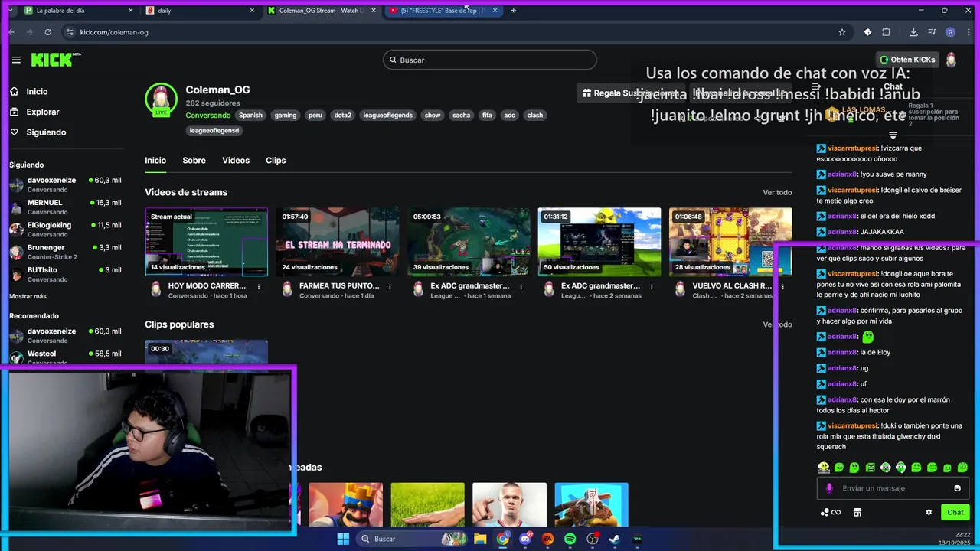Select the Videos channel tab

(236, 161)
